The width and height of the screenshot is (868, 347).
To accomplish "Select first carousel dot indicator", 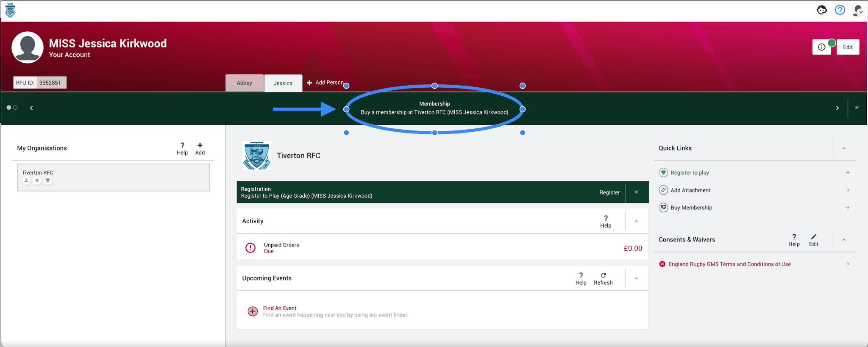I will [8, 108].
